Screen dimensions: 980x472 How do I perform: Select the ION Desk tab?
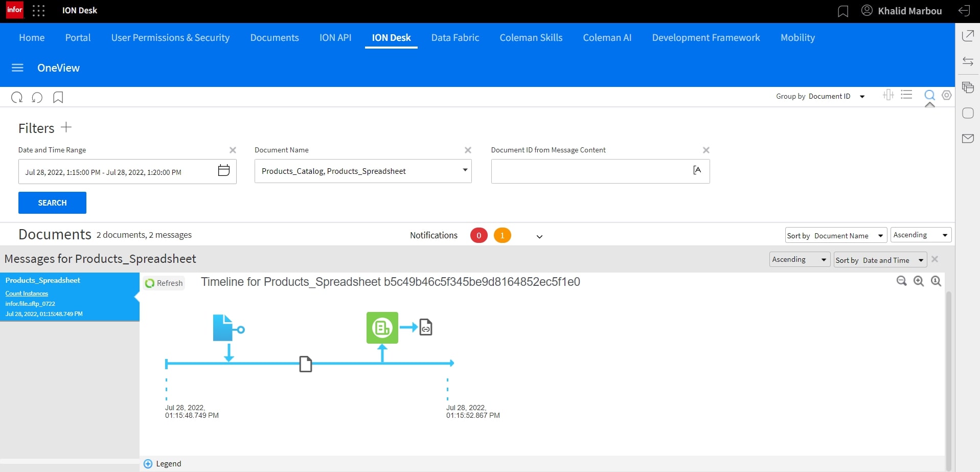click(391, 37)
